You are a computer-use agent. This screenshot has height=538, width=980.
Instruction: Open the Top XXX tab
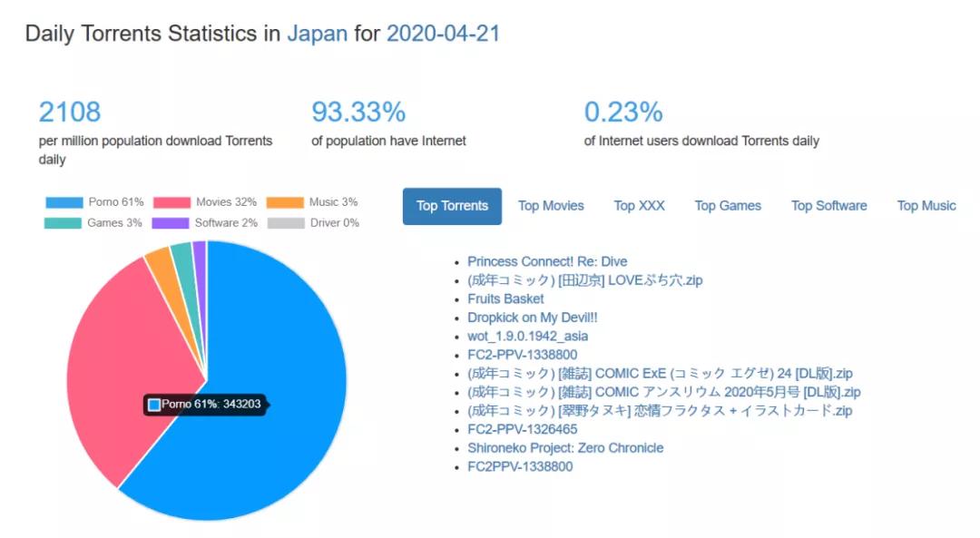pos(639,206)
